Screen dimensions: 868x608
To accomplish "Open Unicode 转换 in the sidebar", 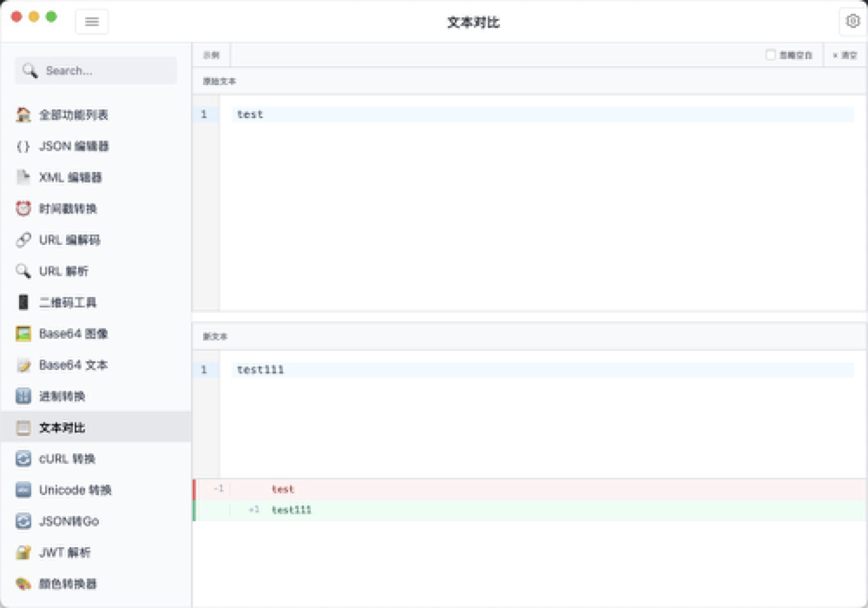I will tap(76, 490).
